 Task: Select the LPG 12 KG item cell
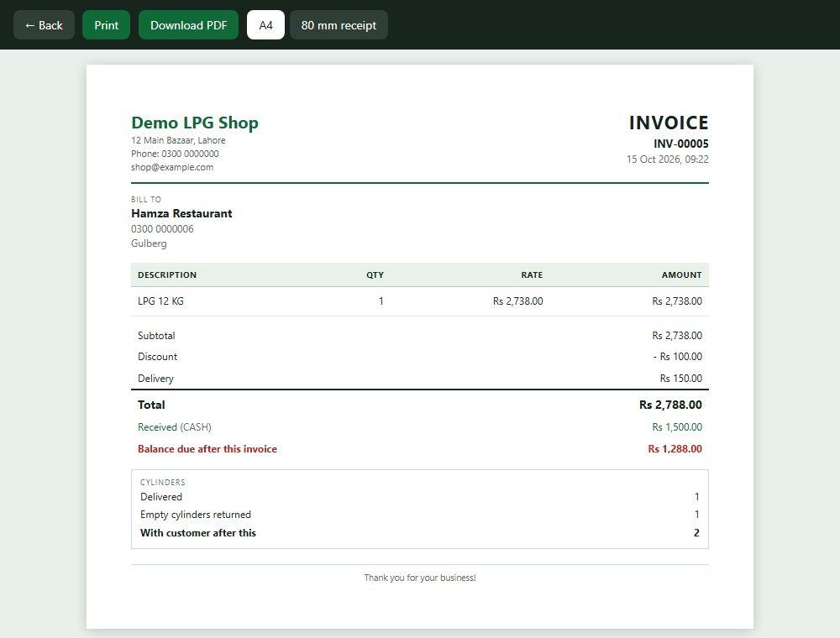(x=160, y=301)
